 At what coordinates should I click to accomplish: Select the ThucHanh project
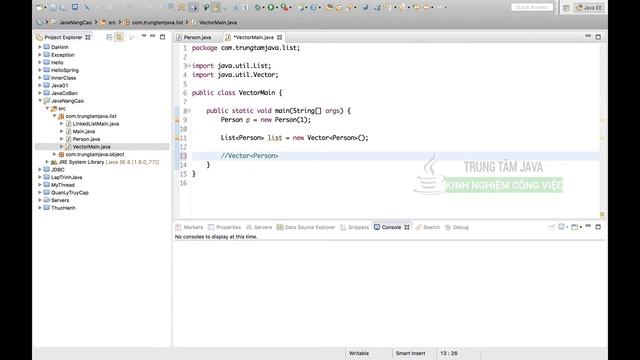tap(63, 208)
